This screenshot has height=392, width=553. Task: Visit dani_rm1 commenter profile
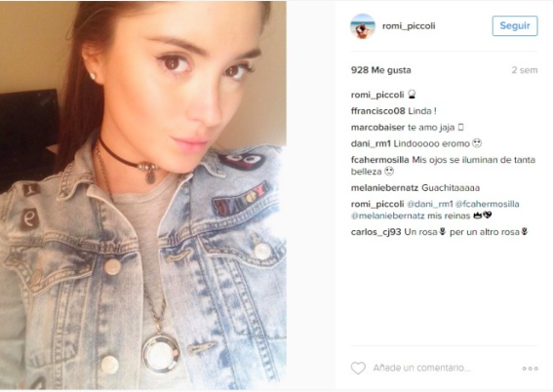(371, 143)
